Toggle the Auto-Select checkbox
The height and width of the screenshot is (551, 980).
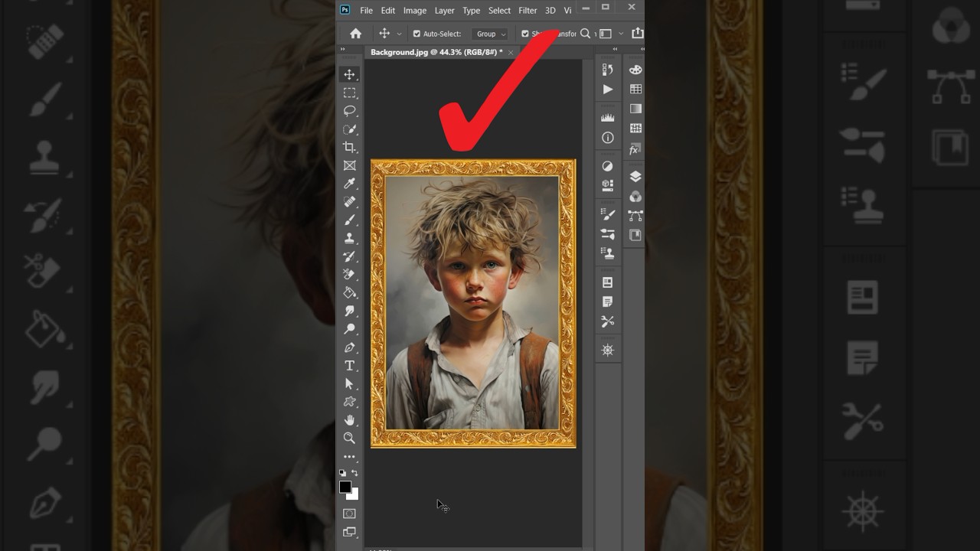416,34
